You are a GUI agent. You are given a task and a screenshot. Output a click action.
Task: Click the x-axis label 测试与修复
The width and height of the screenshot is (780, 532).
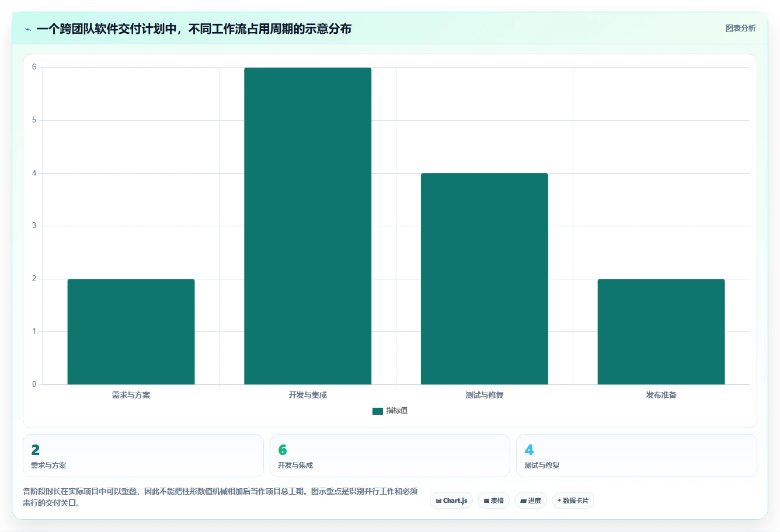[x=485, y=395]
